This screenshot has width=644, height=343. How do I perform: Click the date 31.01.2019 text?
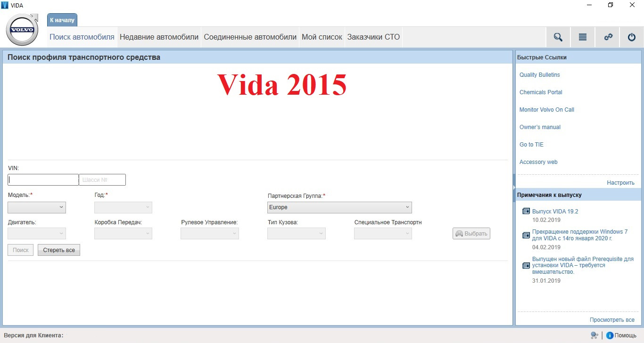(546, 281)
